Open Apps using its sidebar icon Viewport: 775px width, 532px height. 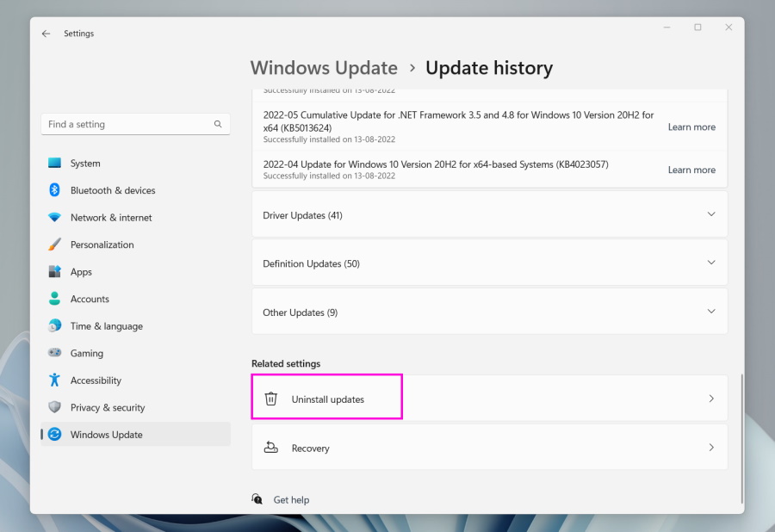54,272
